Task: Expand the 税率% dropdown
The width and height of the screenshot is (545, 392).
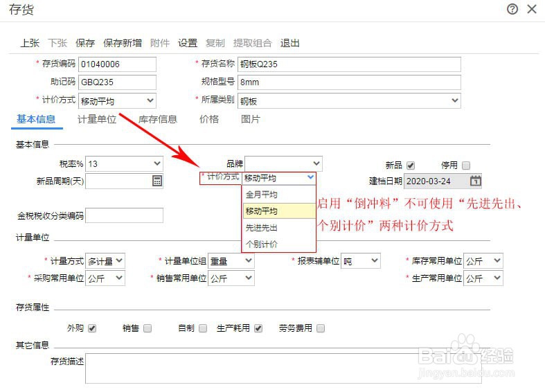Action: point(124,163)
